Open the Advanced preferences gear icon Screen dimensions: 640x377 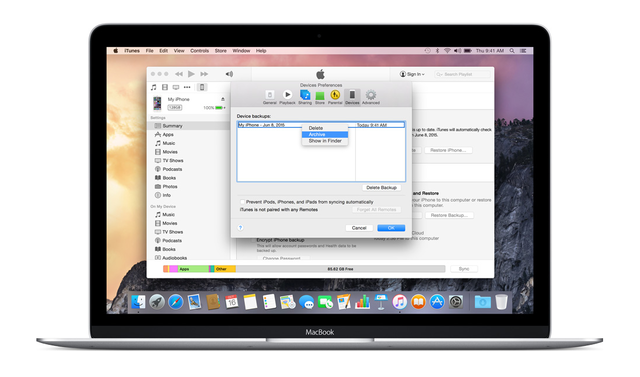[x=371, y=95]
